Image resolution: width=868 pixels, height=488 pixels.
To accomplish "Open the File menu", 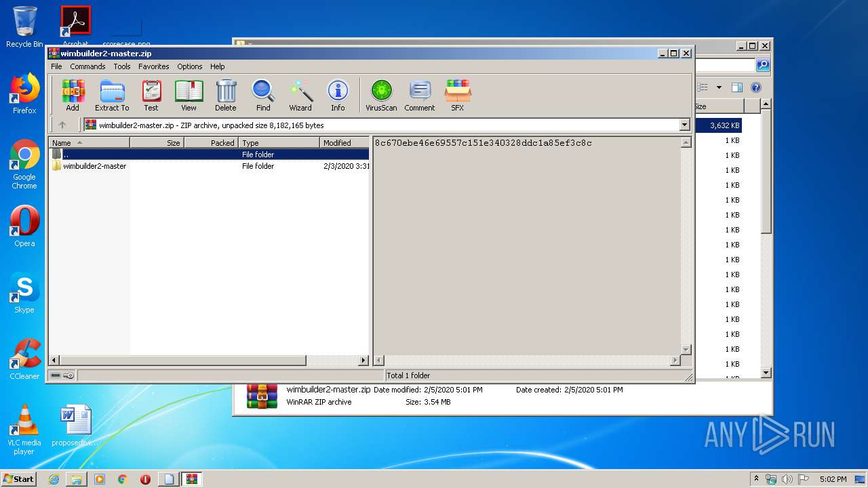I will tap(56, 66).
